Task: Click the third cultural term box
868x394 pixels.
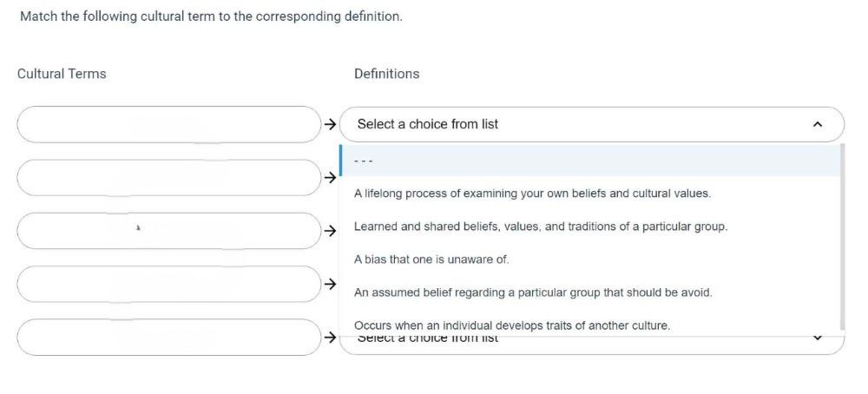Action: [168, 231]
